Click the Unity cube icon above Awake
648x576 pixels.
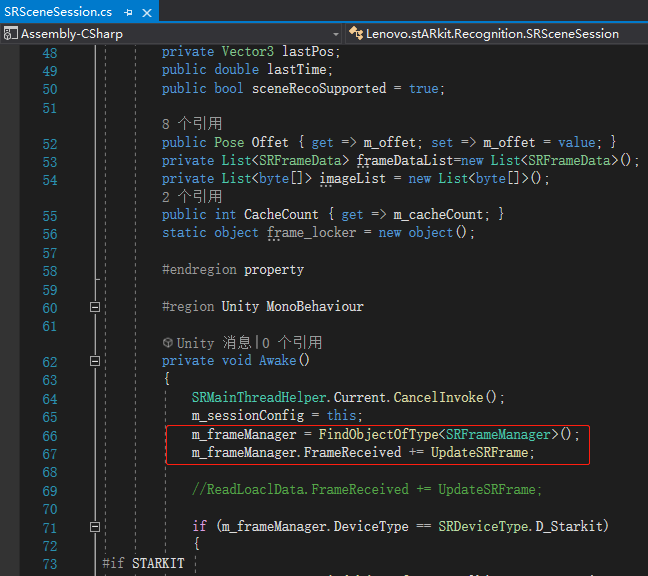click(x=167, y=342)
